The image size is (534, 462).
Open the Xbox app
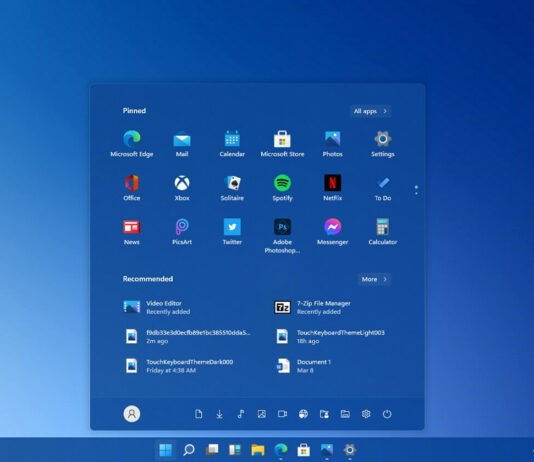click(x=182, y=188)
